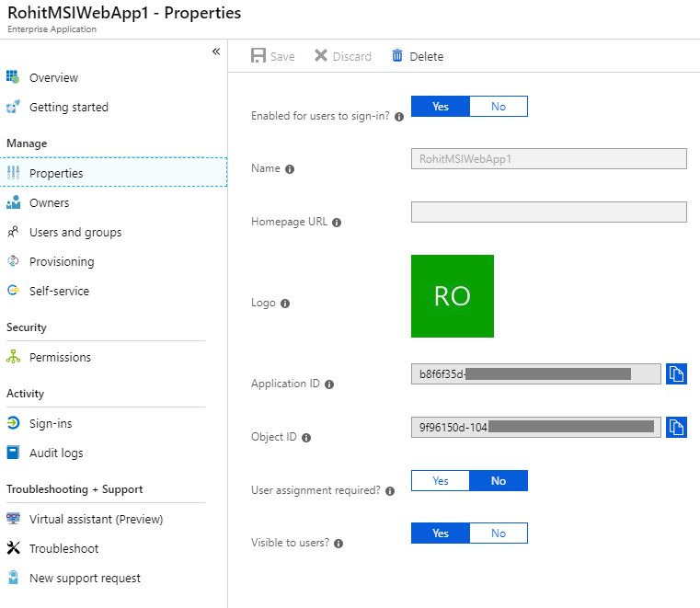The image size is (700, 608).
Task: Show info tooltip for sign-in enabled
Action: point(399,117)
